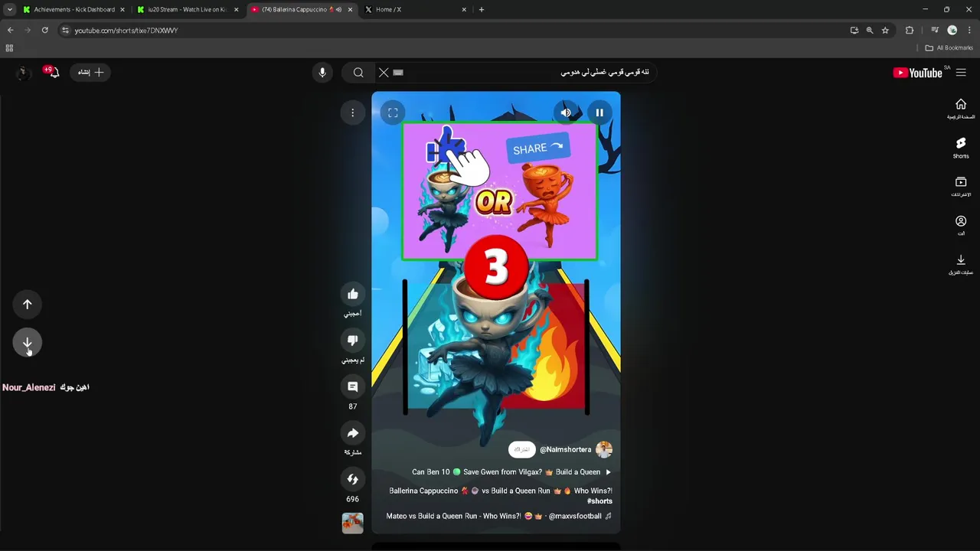Go forward in browser history
Image resolution: width=980 pixels, height=551 pixels.
click(x=28, y=30)
